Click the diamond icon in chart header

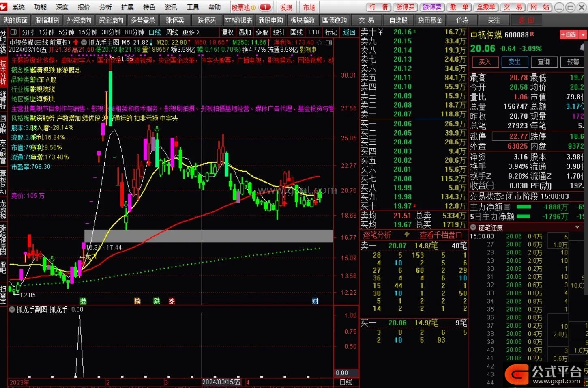pyautogui.click(x=320, y=42)
